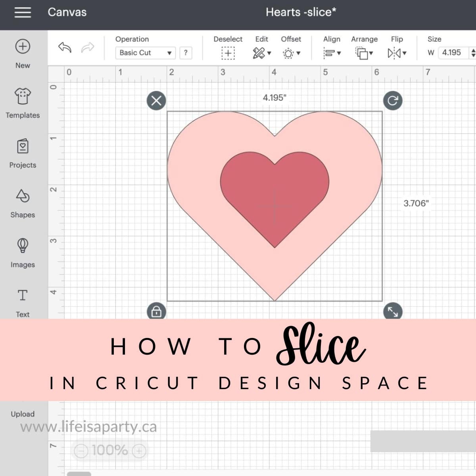Expand the Offset dropdown
Image resolution: width=476 pixels, height=476 pixels.
(291, 53)
